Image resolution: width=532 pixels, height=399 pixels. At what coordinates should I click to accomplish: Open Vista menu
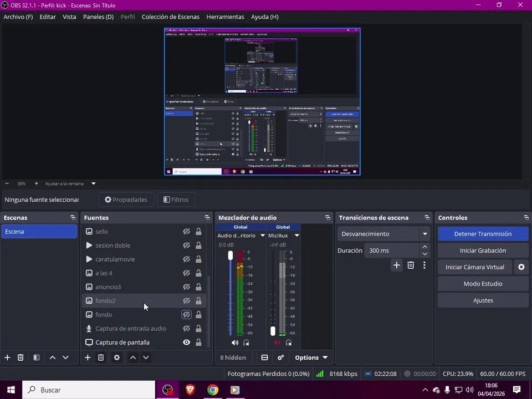tap(69, 17)
